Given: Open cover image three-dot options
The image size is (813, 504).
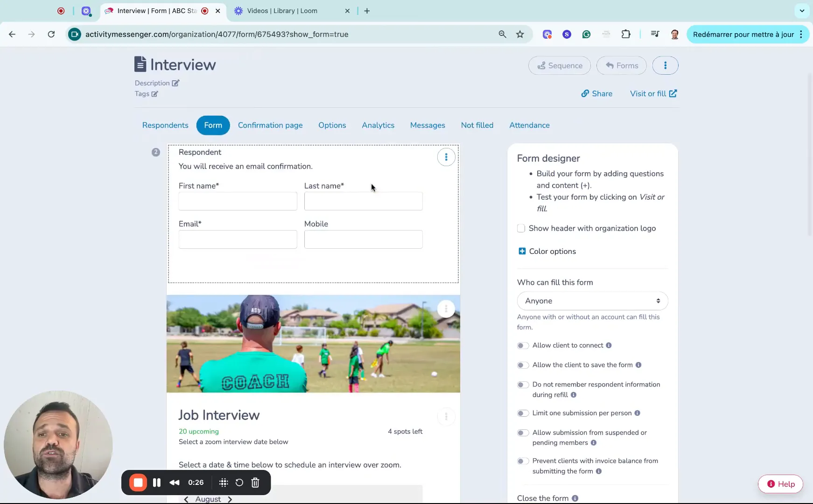Looking at the screenshot, I should coord(446,309).
